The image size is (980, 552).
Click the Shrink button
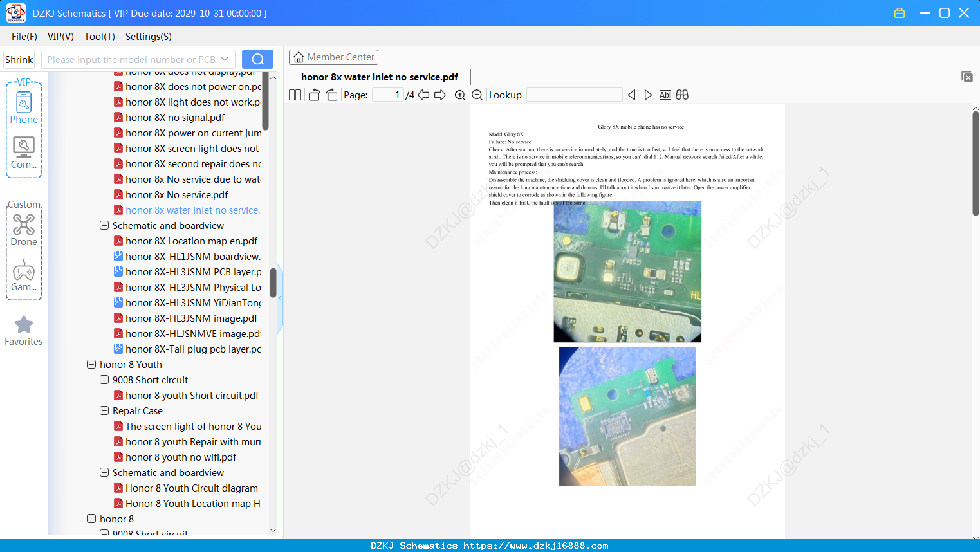pyautogui.click(x=19, y=59)
